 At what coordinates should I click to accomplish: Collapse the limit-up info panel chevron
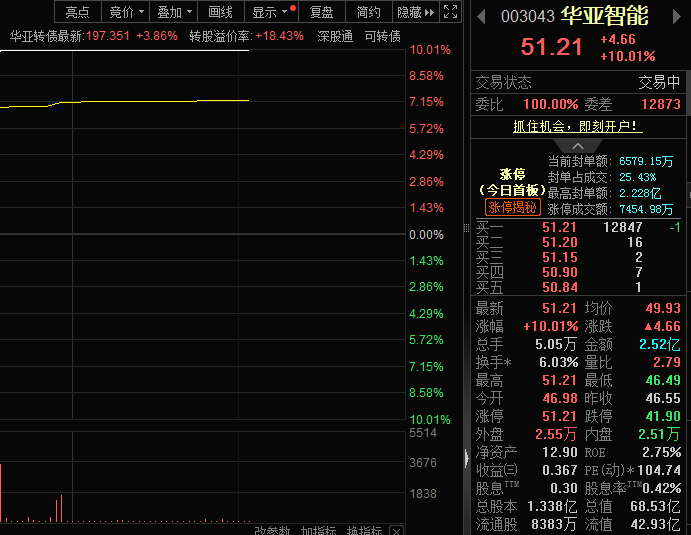pyautogui.click(x=578, y=146)
